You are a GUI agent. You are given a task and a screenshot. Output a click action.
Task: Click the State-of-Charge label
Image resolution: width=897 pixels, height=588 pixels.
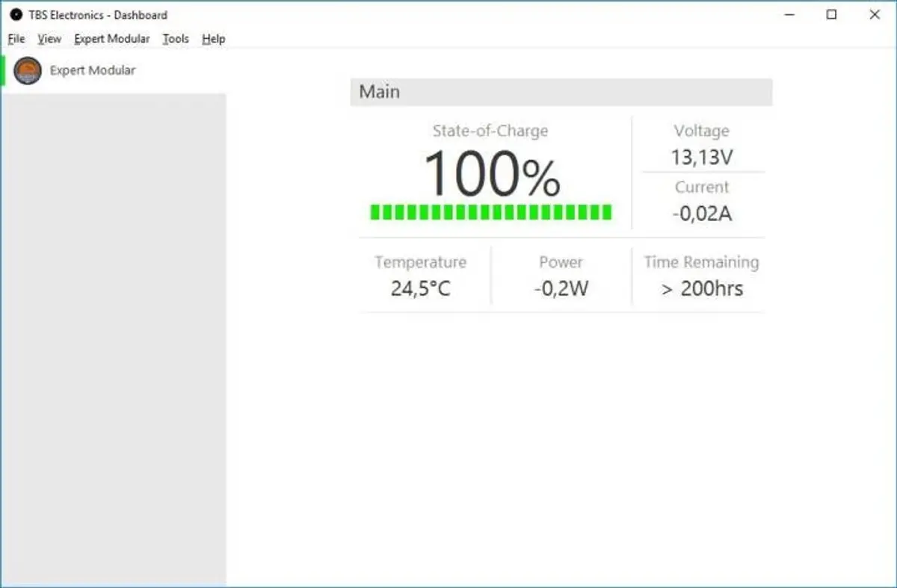point(490,131)
